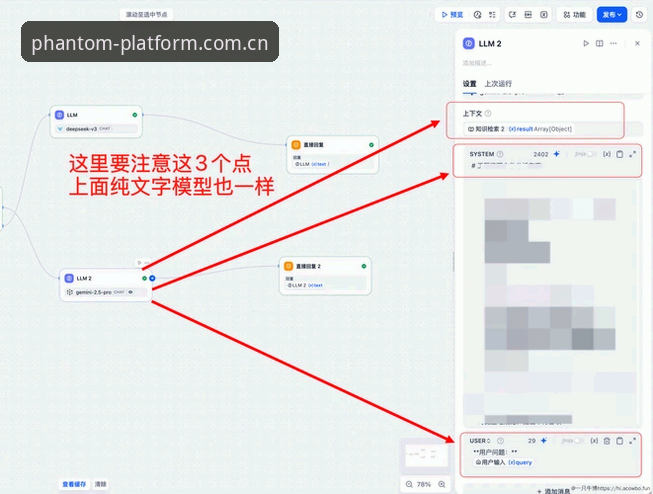Zoom out the canvas with the minus magnifier

click(x=409, y=484)
